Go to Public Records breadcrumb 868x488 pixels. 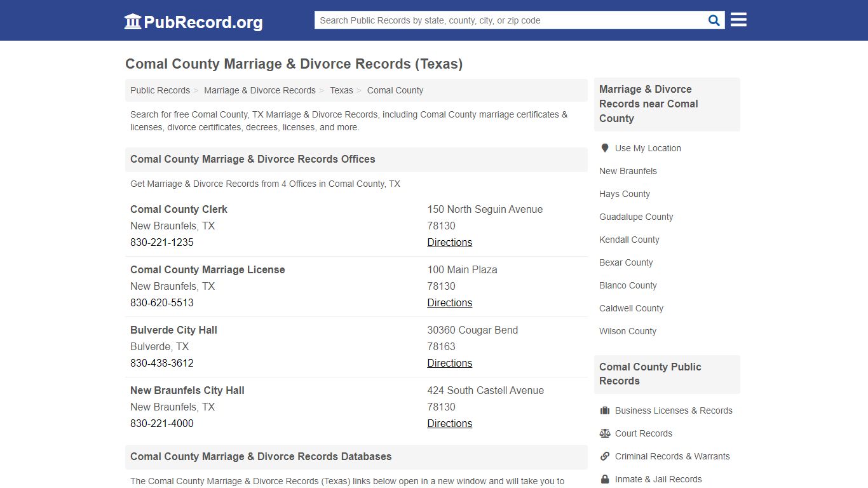[160, 90]
